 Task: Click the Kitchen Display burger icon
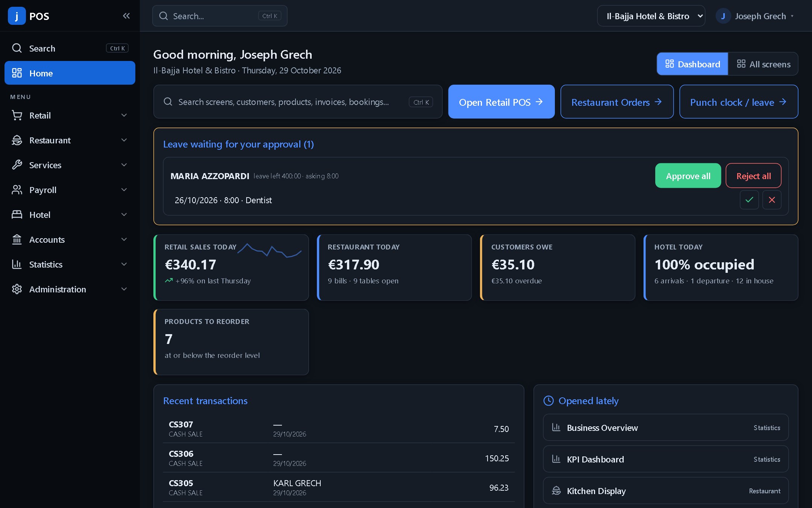[x=556, y=491]
